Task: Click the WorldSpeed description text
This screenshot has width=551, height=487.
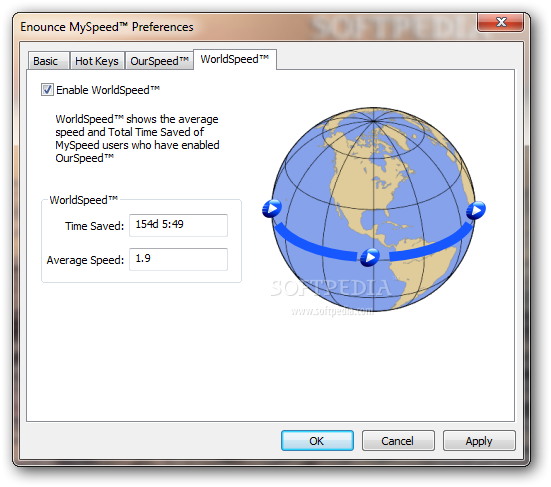Action: click(x=137, y=138)
